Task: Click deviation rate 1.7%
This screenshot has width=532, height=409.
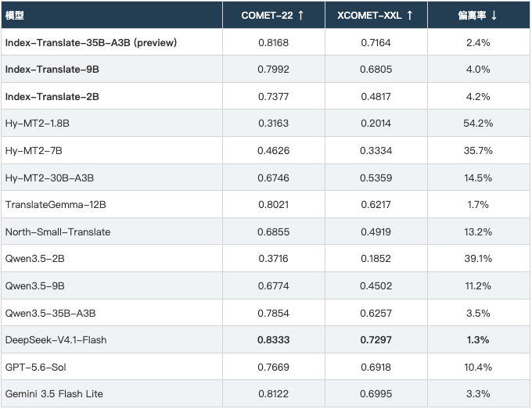Action: coord(478,205)
